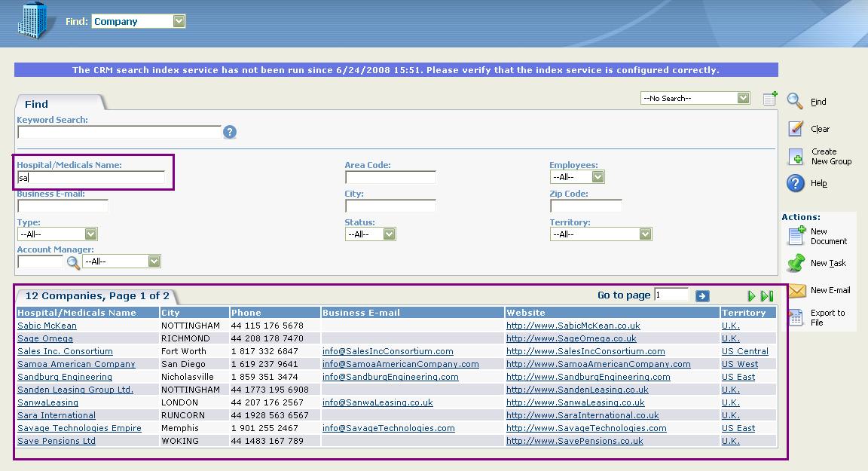This screenshot has width=868, height=471.
Task: Click the keyword search help icon
Action: [x=230, y=132]
